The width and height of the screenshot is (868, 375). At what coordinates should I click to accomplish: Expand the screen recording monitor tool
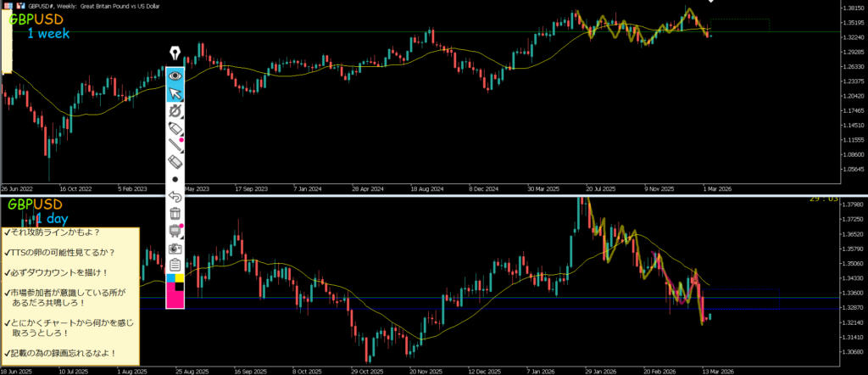[175, 231]
